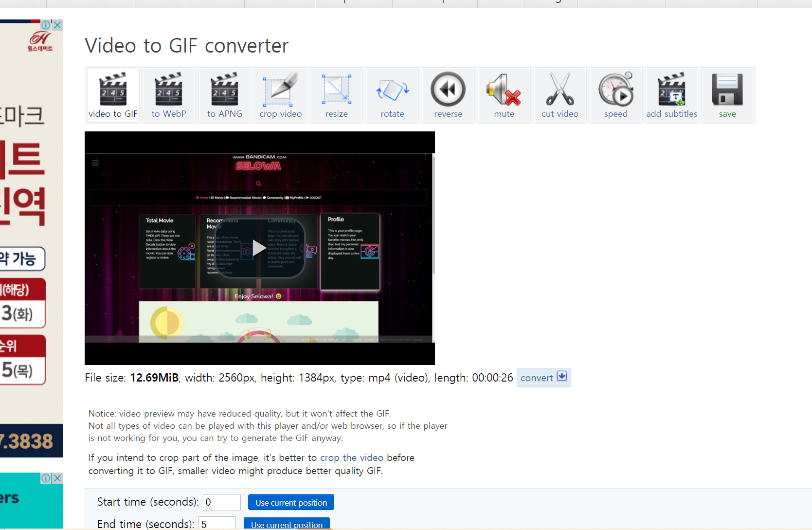Viewport: 812px width, 530px height.
Task: Open the crop video tool
Action: (x=281, y=95)
